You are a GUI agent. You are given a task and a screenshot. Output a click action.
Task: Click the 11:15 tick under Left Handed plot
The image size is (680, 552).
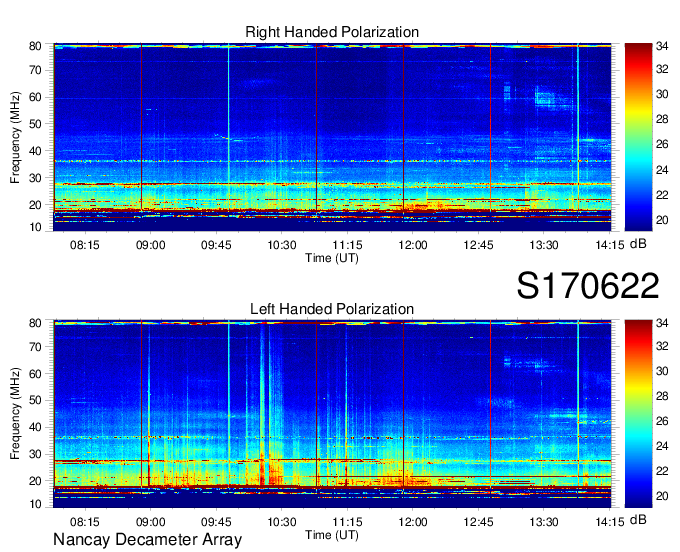pyautogui.click(x=347, y=522)
